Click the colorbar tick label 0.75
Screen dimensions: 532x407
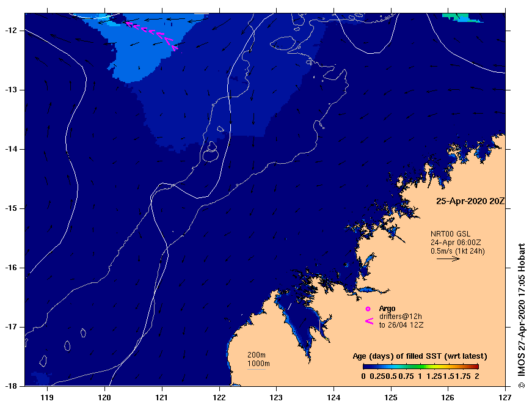(406, 376)
